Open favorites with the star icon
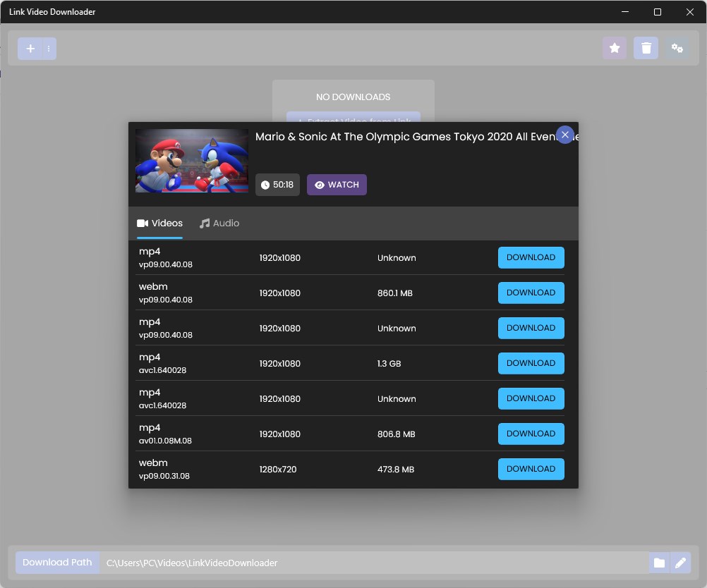The width and height of the screenshot is (707, 588). click(x=615, y=48)
